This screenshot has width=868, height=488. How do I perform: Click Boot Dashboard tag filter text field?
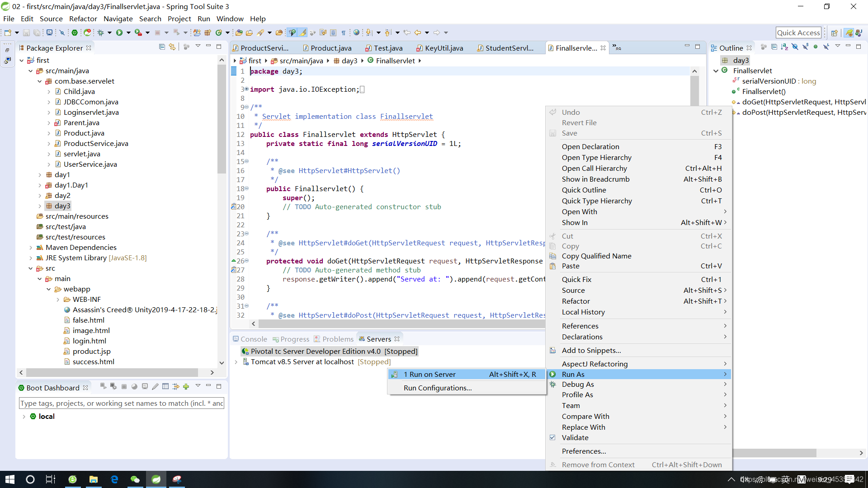pyautogui.click(x=122, y=403)
